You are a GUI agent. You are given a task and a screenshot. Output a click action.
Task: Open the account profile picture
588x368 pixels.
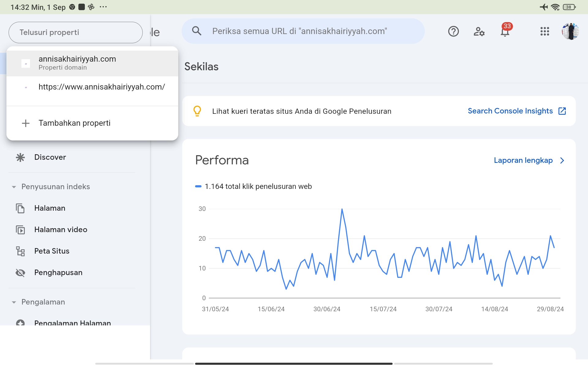click(x=570, y=31)
